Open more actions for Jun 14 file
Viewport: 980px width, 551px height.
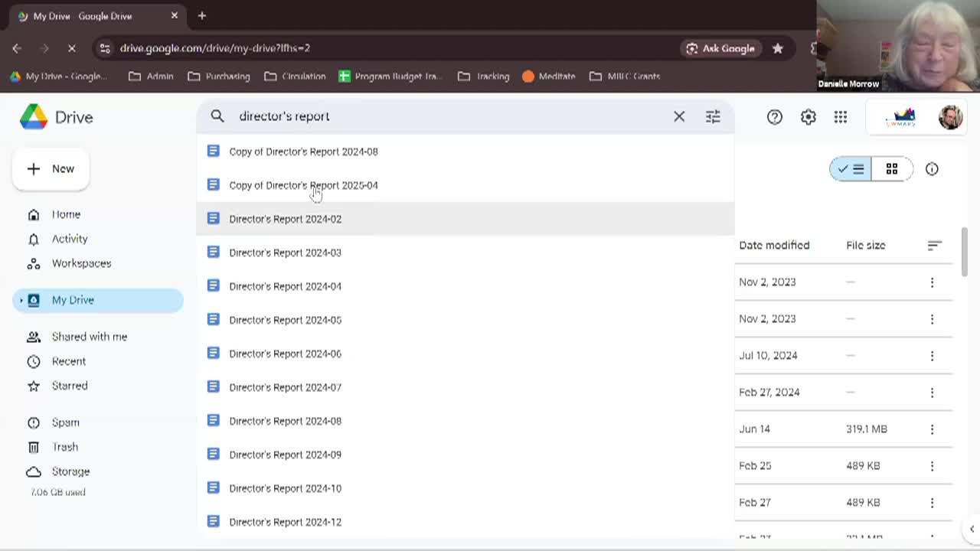point(932,429)
